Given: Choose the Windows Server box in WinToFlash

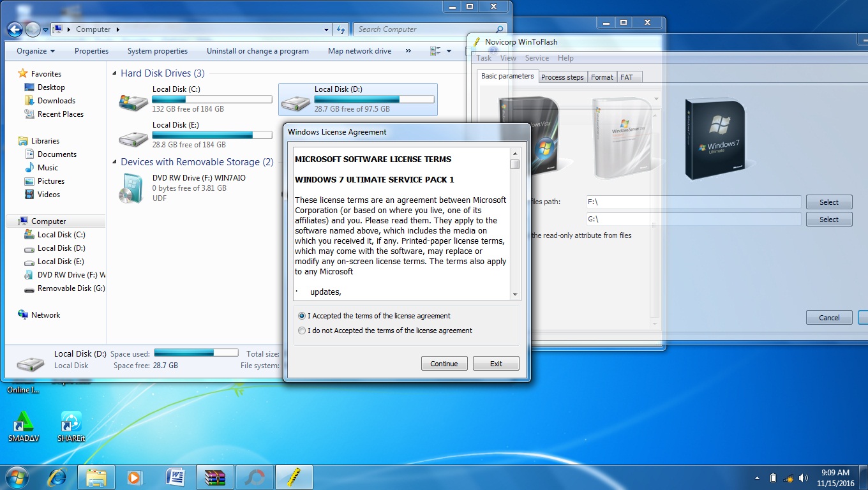Looking at the screenshot, I should click(624, 138).
